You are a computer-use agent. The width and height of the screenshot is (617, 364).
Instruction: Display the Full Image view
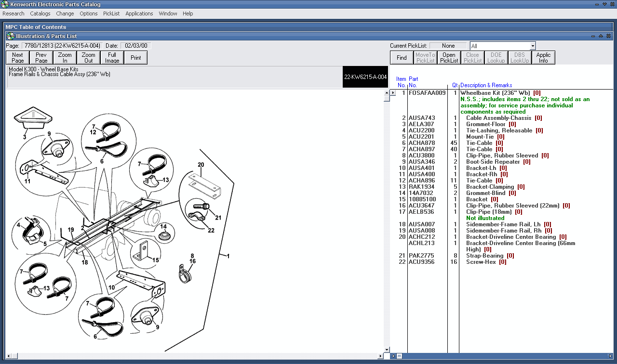click(112, 57)
